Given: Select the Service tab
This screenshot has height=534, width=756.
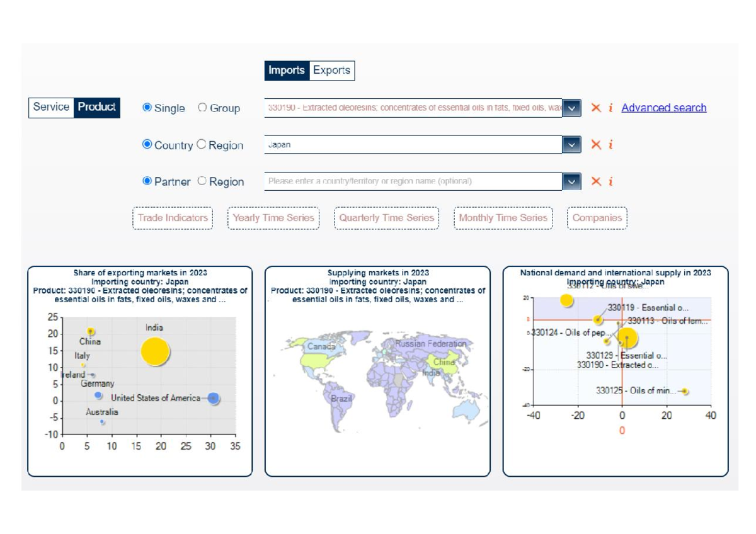Looking at the screenshot, I should tap(51, 107).
